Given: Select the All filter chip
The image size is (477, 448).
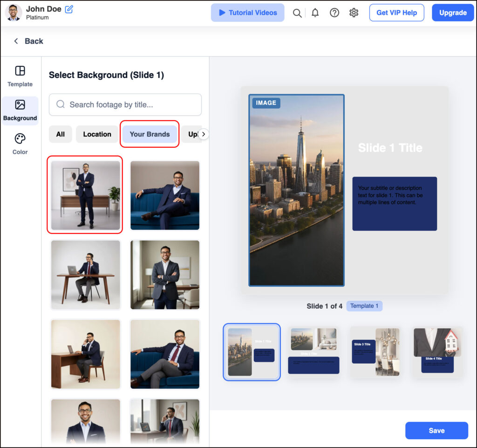Looking at the screenshot, I should pyautogui.click(x=61, y=134).
